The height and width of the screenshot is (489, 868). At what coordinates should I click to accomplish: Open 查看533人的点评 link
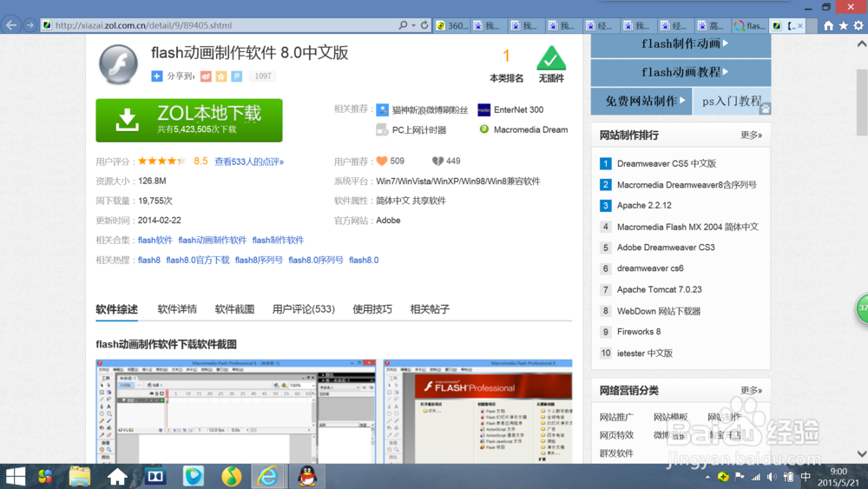[249, 162]
